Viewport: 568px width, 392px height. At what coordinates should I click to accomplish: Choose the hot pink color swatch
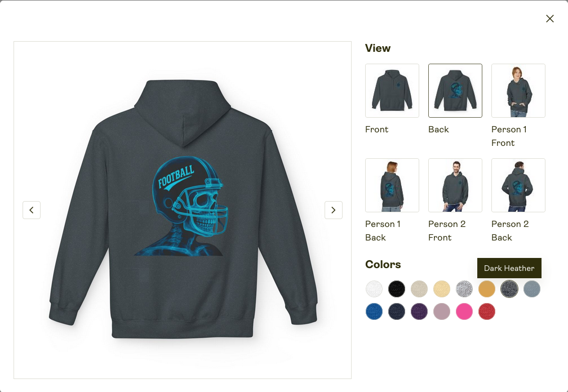pyautogui.click(x=464, y=311)
